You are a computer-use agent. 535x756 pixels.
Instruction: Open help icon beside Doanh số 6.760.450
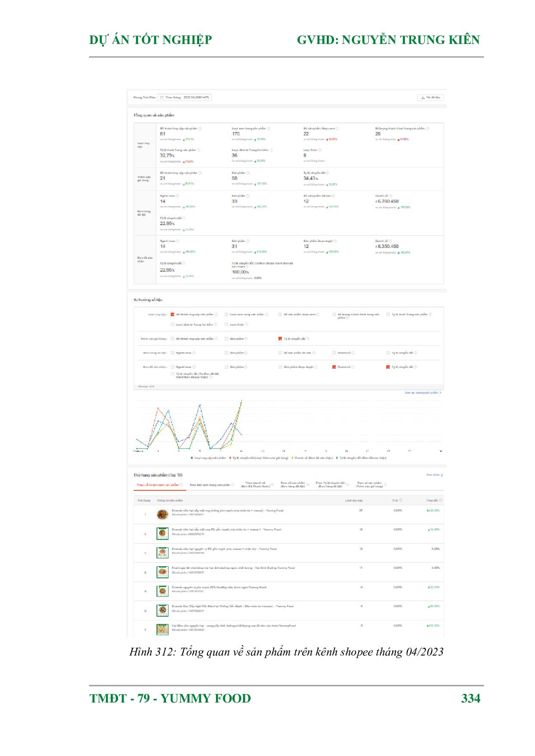click(391, 196)
